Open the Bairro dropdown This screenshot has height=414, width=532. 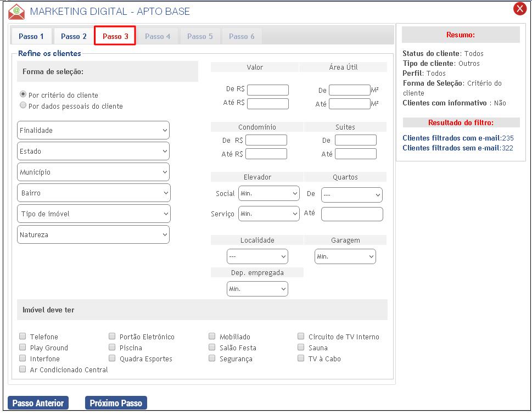coord(93,193)
